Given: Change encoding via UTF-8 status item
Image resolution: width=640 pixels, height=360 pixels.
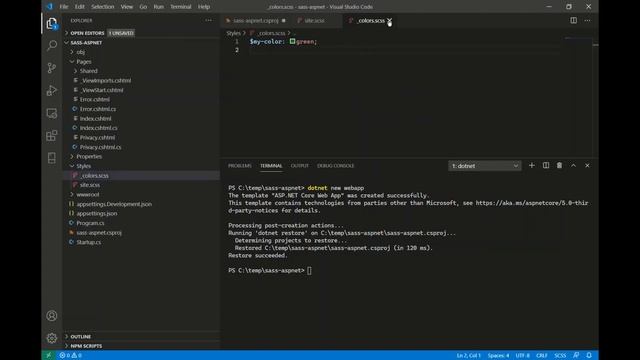Looking at the screenshot, I should point(522,355).
